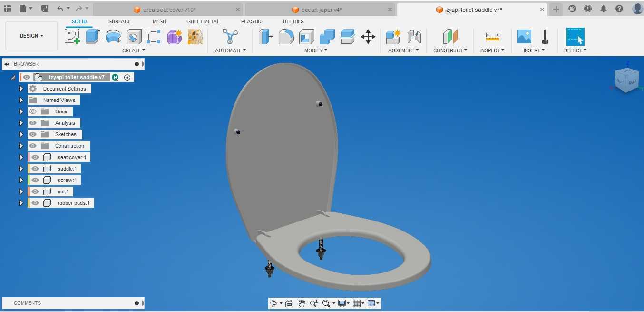Select the Press Pull tool
Screen dimensions: 644x312
point(265,37)
